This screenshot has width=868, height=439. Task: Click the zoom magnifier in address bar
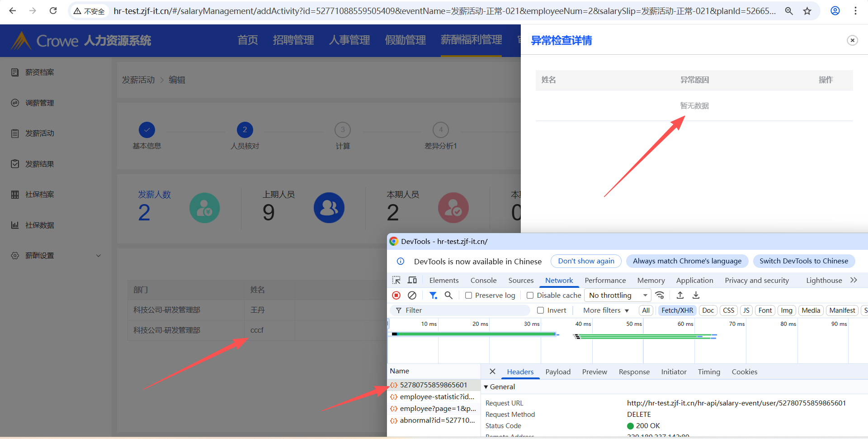click(789, 11)
